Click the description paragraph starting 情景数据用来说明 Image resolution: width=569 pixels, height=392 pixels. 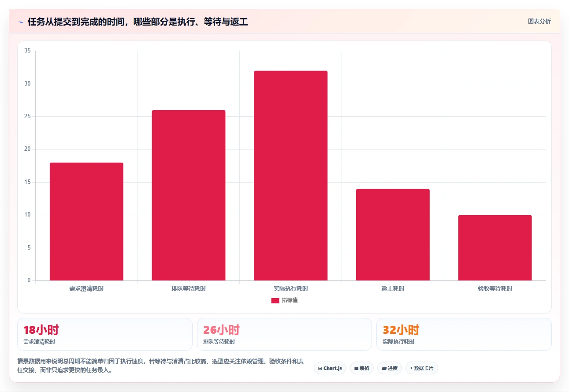pos(160,366)
